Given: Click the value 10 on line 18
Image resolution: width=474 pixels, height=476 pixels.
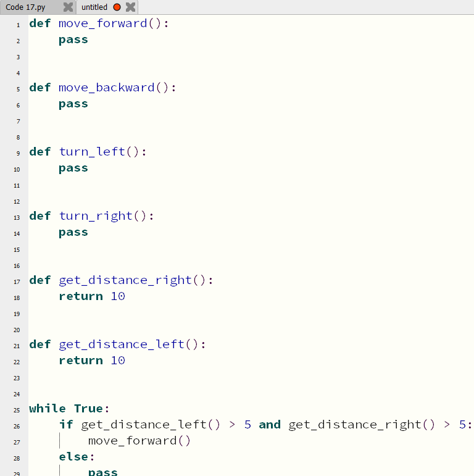Looking at the screenshot, I should [118, 296].
